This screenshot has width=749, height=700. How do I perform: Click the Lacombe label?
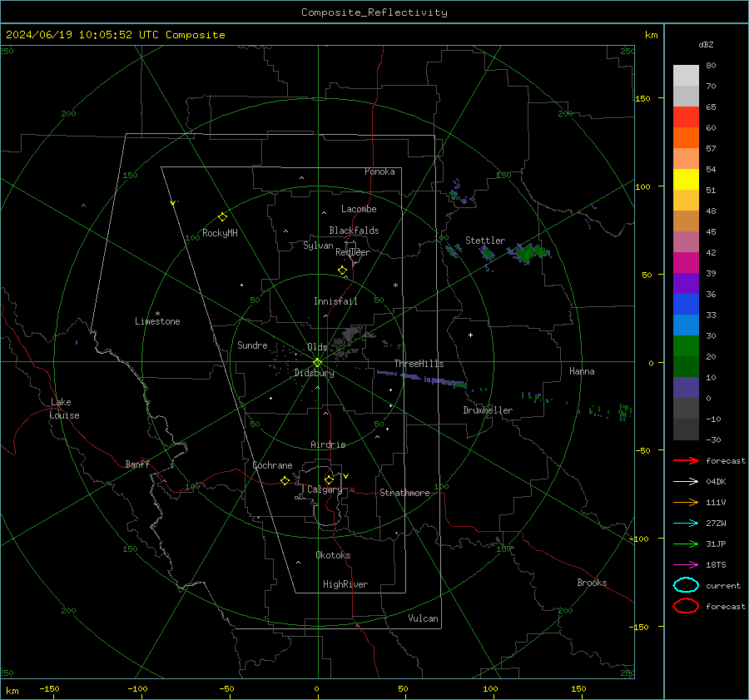coord(359,209)
